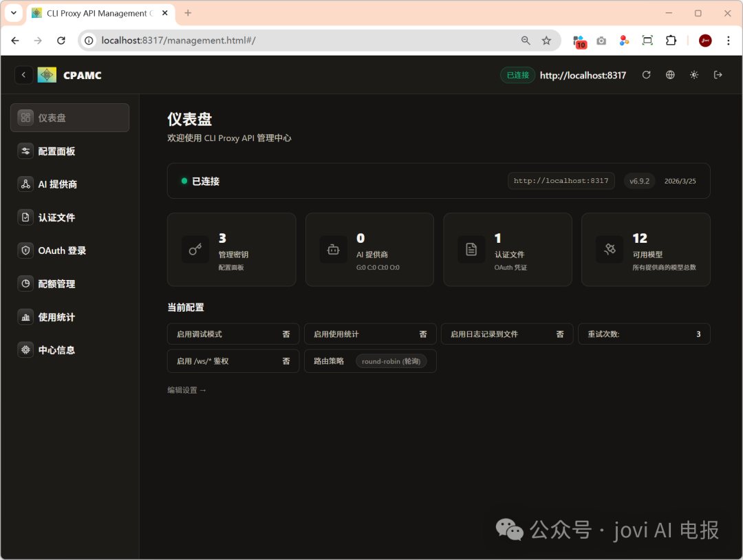This screenshot has width=743, height=560.
Task: Bookmark this page with the star icon
Action: 546,41
